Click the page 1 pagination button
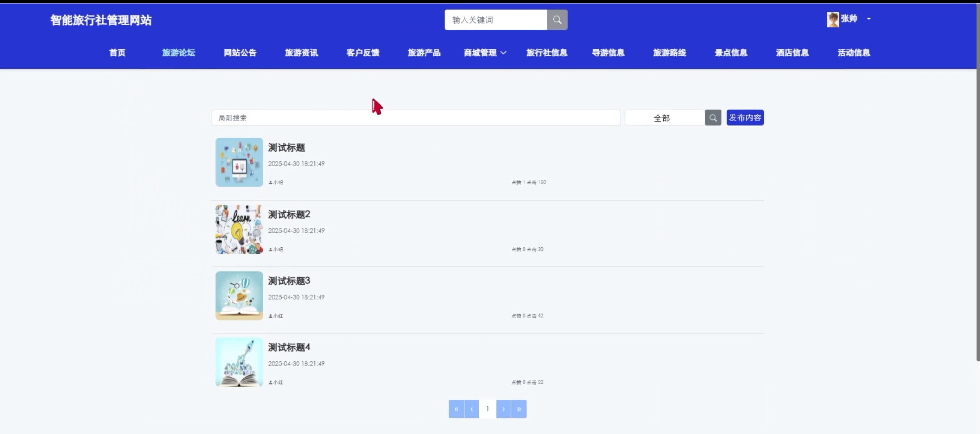 (487, 409)
